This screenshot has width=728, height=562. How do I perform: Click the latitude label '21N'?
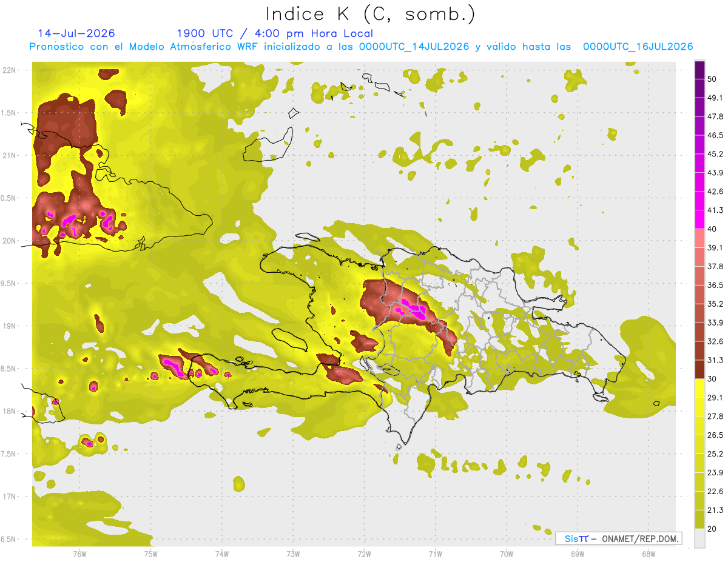(9, 156)
